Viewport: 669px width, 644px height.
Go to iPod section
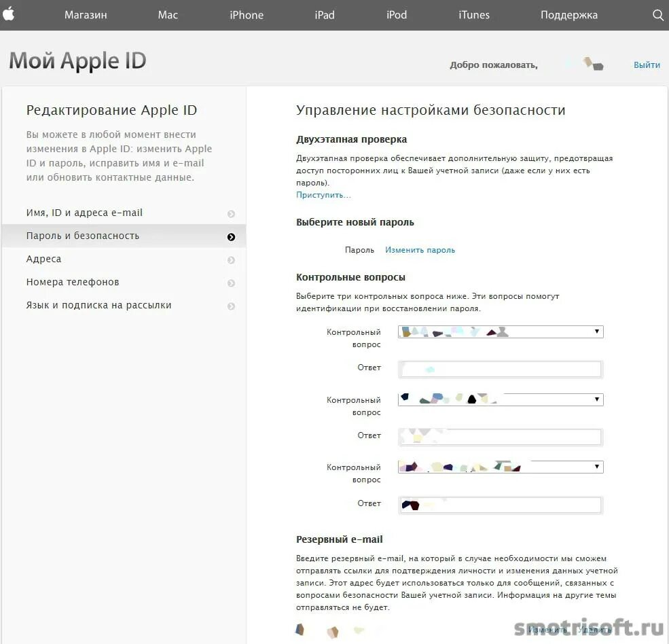pos(397,15)
